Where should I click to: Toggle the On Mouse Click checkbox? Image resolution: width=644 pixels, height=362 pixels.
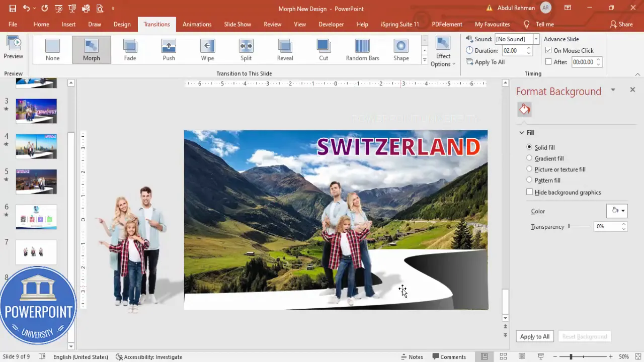(548, 50)
